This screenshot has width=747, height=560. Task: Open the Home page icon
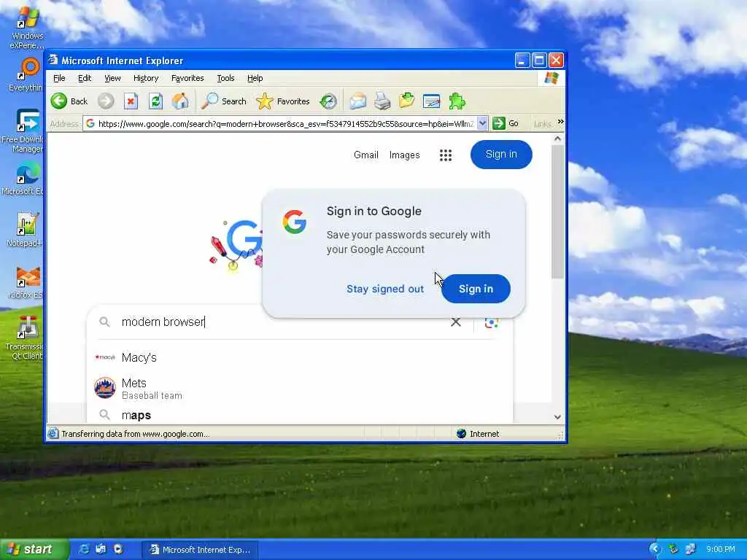(180, 101)
